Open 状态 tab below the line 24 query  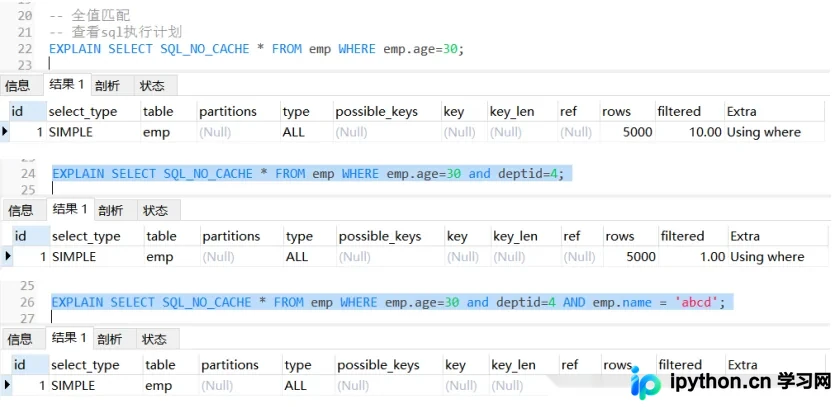tap(156, 210)
